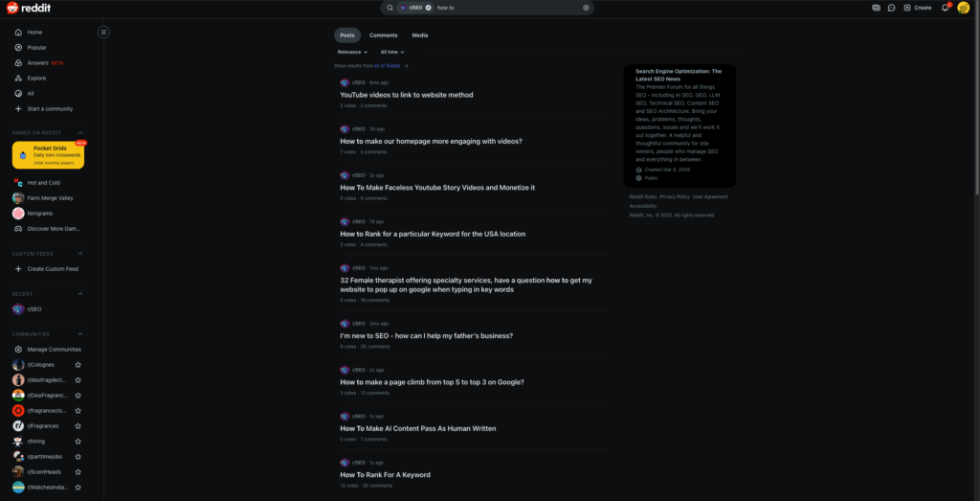Favorite r/Fragrances with the star
Viewport: 980px width, 501px height.
(x=78, y=426)
